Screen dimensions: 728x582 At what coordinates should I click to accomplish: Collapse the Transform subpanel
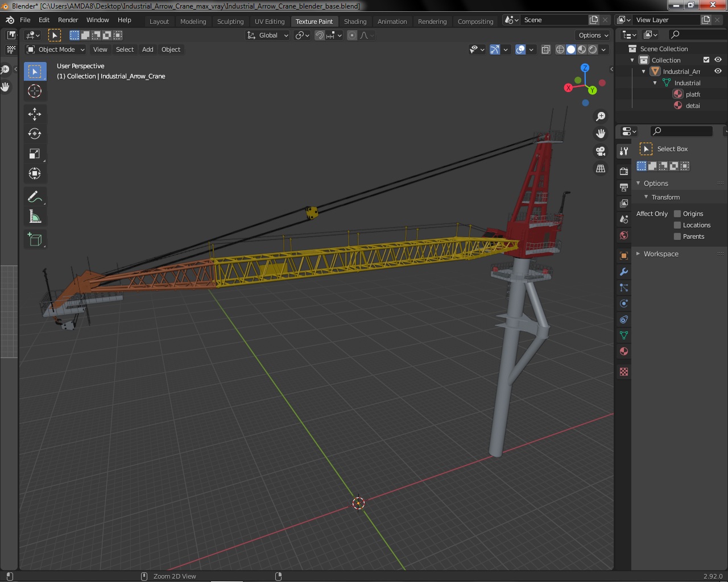pyautogui.click(x=646, y=197)
